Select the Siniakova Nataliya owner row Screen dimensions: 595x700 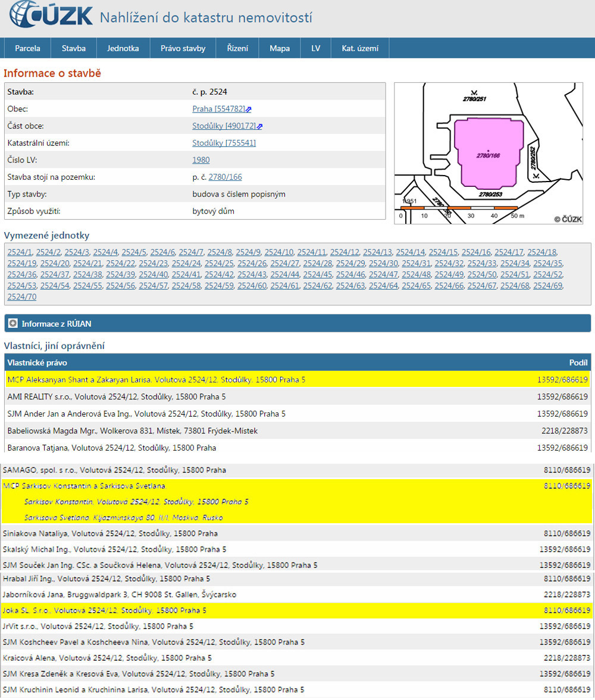pos(297,533)
